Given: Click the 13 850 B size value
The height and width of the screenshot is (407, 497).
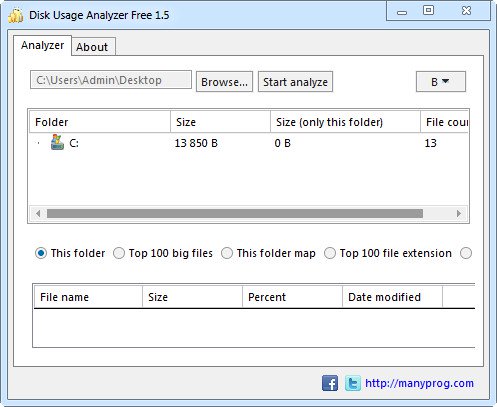Looking at the screenshot, I should point(196,143).
